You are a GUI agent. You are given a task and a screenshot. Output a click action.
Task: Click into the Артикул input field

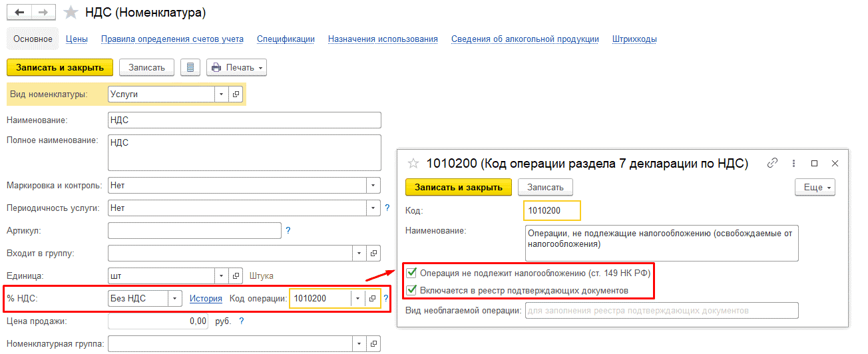[194, 230]
